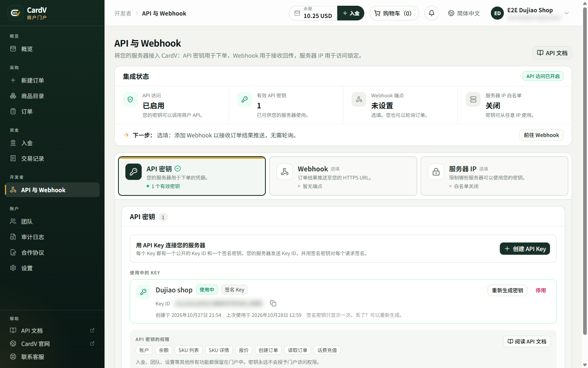Image resolution: width=588 pixels, height=368 pixels.
Task: Click the API 密钥 count badge 1
Action: pyautogui.click(x=163, y=217)
